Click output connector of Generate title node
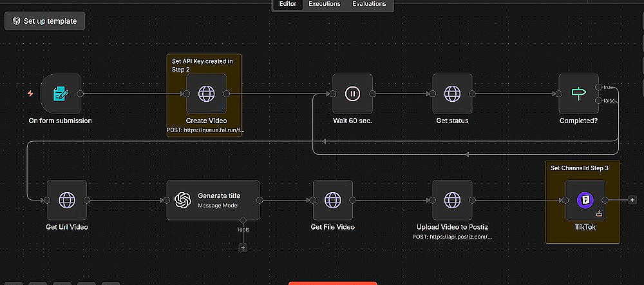This screenshot has width=644, height=285. click(259, 200)
